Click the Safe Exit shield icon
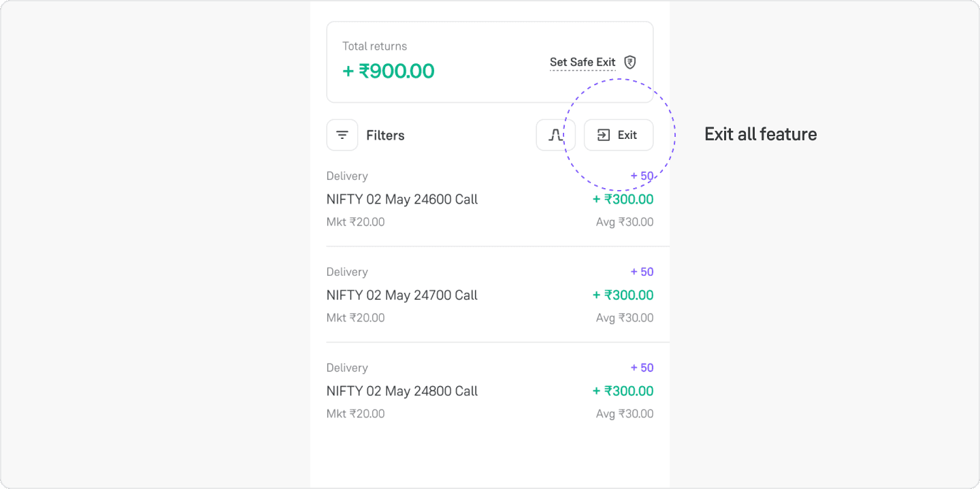This screenshot has width=980, height=489. click(x=630, y=62)
